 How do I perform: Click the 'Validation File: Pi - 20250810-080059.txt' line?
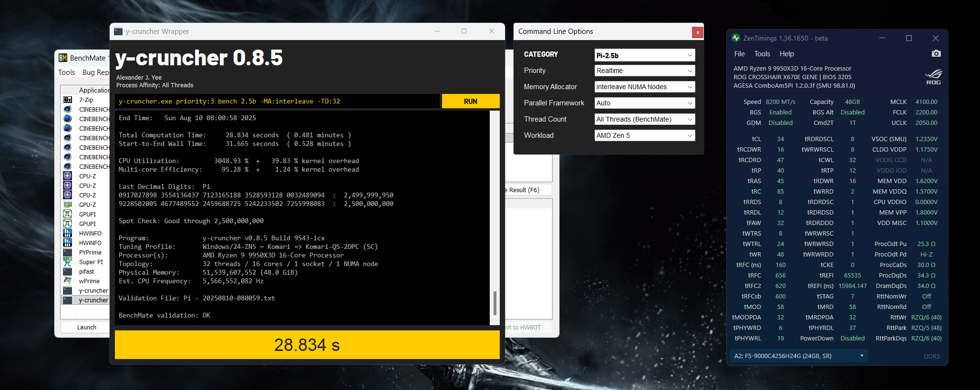(196, 298)
